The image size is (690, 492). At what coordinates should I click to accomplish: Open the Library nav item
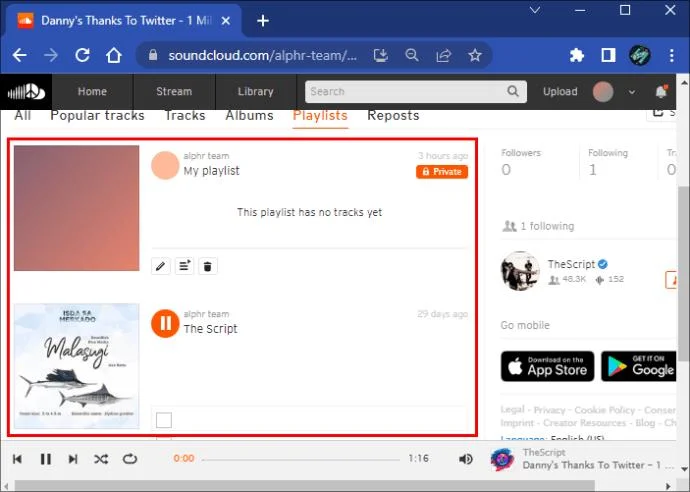click(256, 92)
